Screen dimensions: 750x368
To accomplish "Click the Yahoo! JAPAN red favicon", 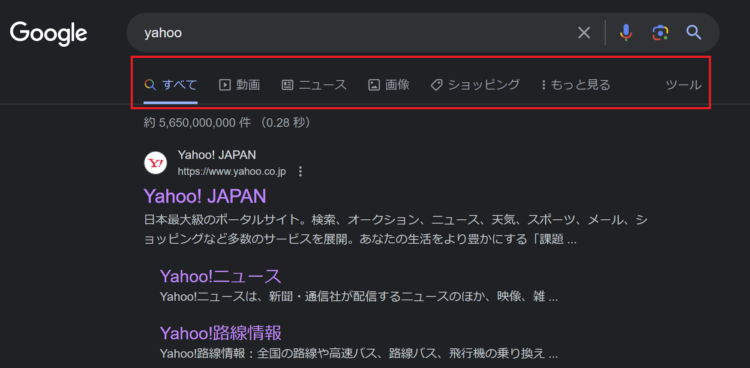I will click(x=155, y=163).
